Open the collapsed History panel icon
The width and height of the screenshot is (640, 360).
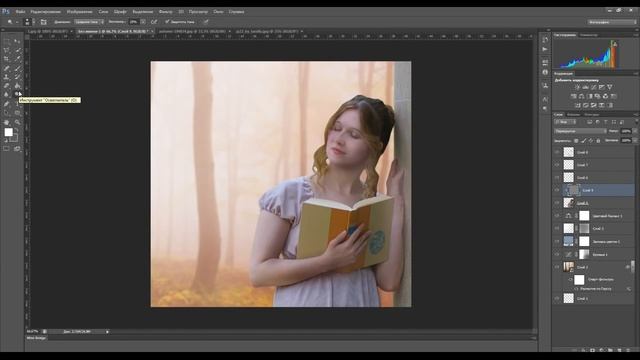click(545, 40)
